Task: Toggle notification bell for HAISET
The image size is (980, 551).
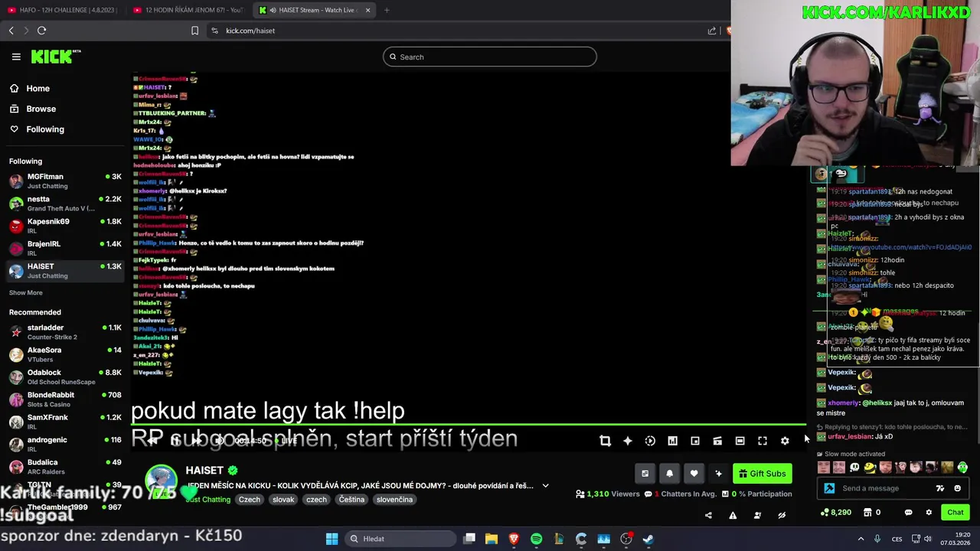Action: click(669, 474)
